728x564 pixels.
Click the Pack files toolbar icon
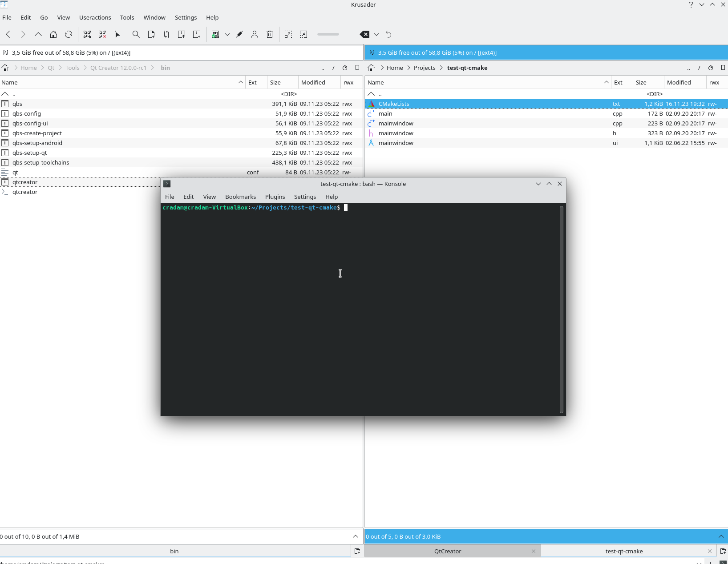point(182,34)
